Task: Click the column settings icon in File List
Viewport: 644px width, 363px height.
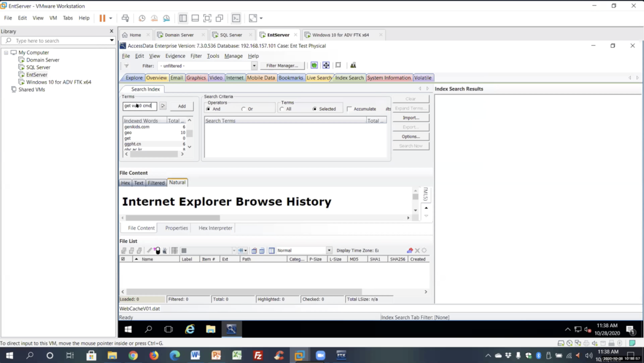Action: point(272,250)
